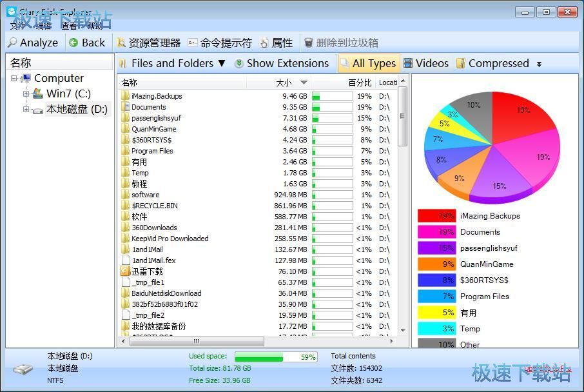This screenshot has width=584, height=392.
Task: Expand the Win7 (C:) drive node
Action: tap(26, 93)
